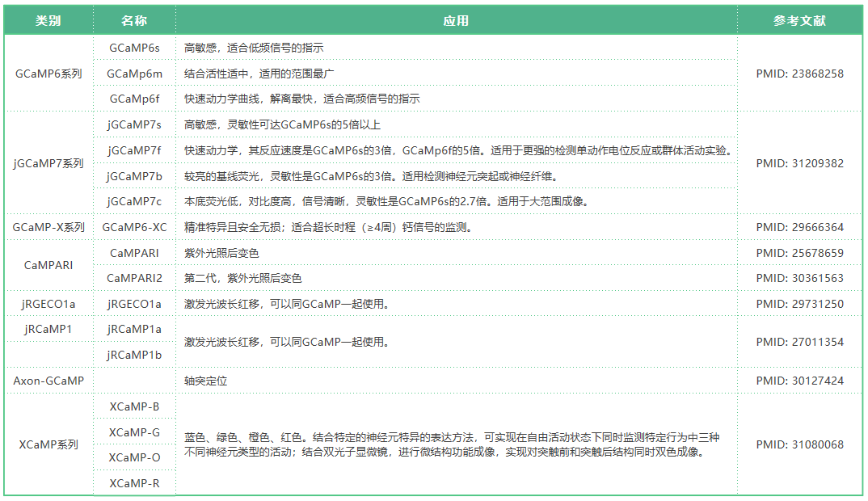The height and width of the screenshot is (501, 868).
Task: Select the XCaMP-O name cell
Action: tap(134, 457)
